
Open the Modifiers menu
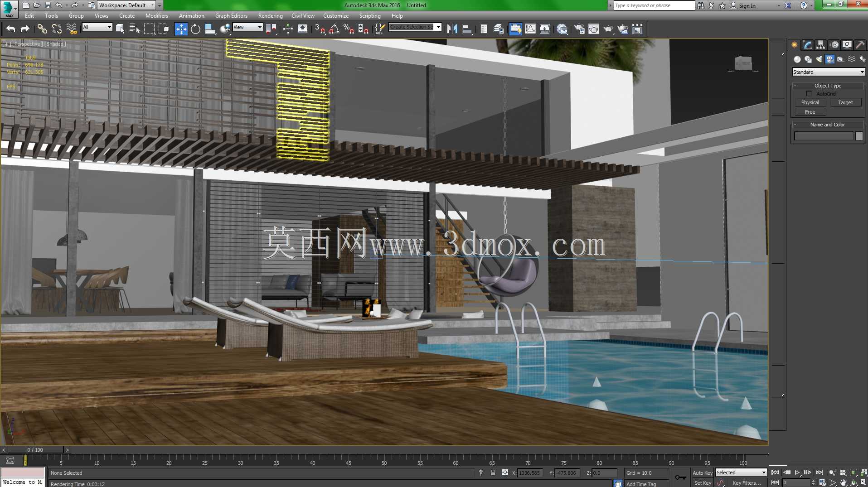[x=157, y=15]
